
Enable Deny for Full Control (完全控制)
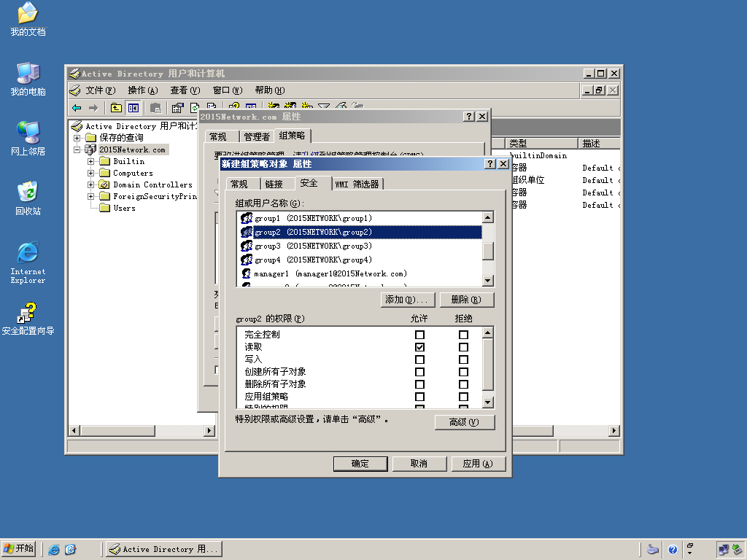[x=463, y=335]
